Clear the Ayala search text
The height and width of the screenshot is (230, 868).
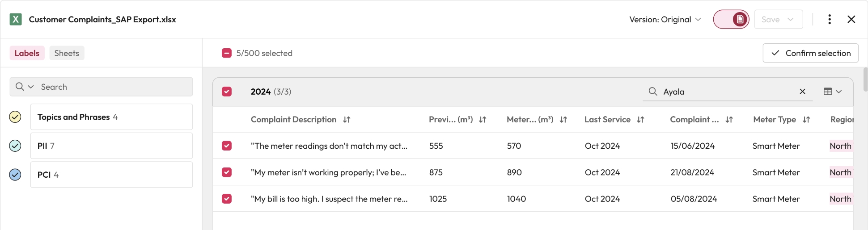click(x=802, y=92)
